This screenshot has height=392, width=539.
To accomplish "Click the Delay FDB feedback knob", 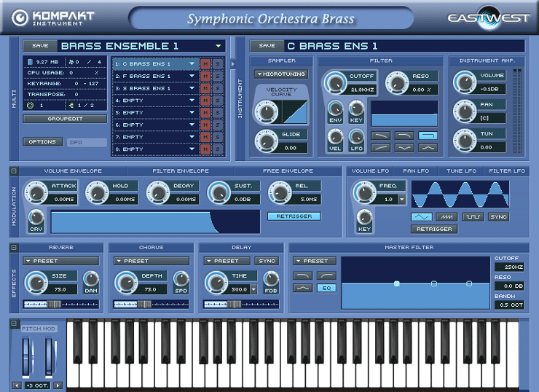I will (x=271, y=279).
